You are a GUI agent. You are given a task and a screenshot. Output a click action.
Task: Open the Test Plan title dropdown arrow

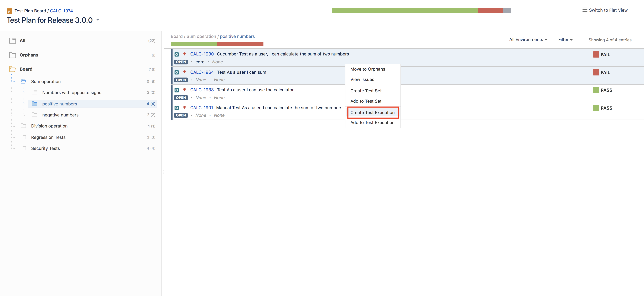(x=98, y=20)
